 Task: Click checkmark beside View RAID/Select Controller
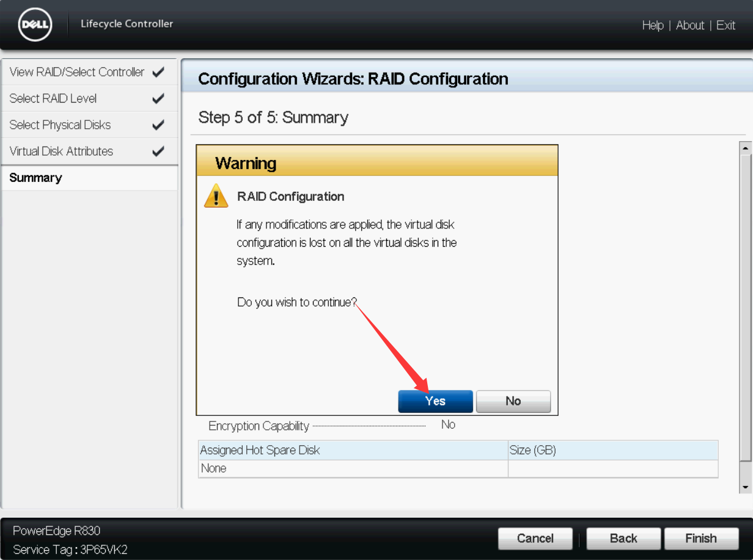tap(158, 72)
